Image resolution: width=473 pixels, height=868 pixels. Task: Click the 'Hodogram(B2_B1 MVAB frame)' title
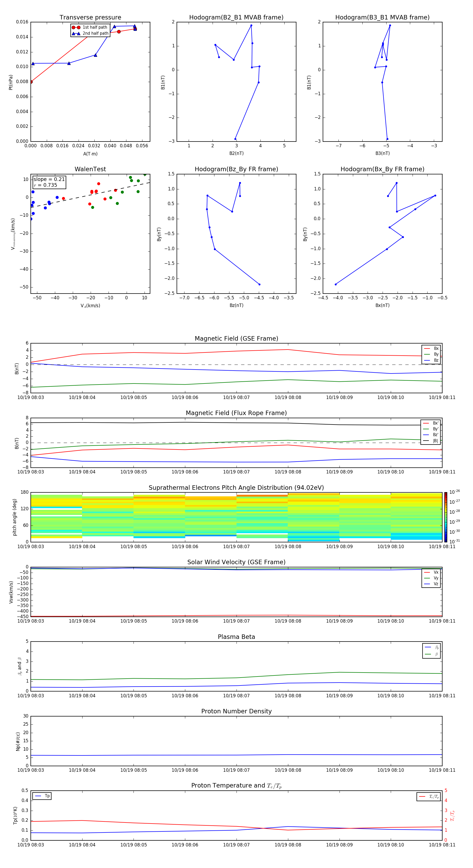pos(236,17)
